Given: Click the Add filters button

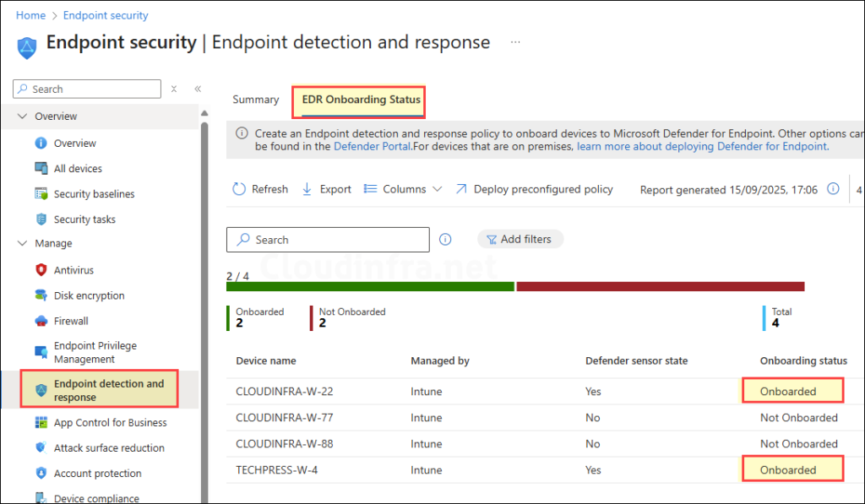Looking at the screenshot, I should pyautogui.click(x=520, y=239).
